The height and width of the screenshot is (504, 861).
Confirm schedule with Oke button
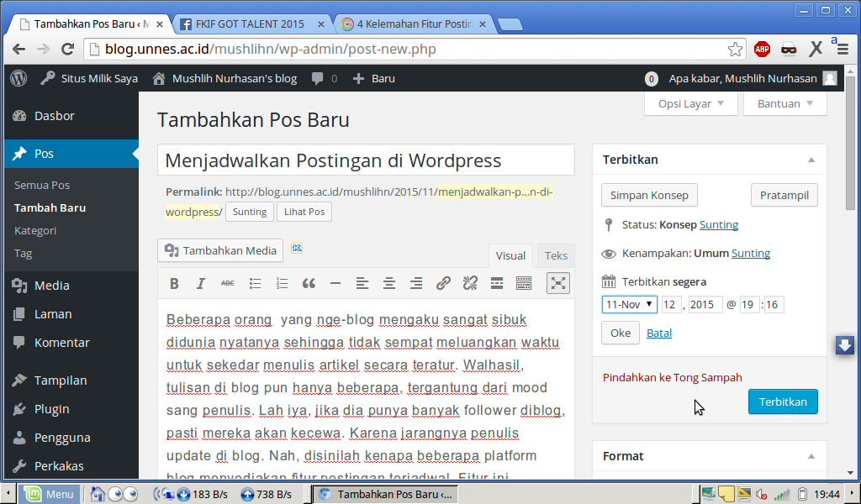621,333
